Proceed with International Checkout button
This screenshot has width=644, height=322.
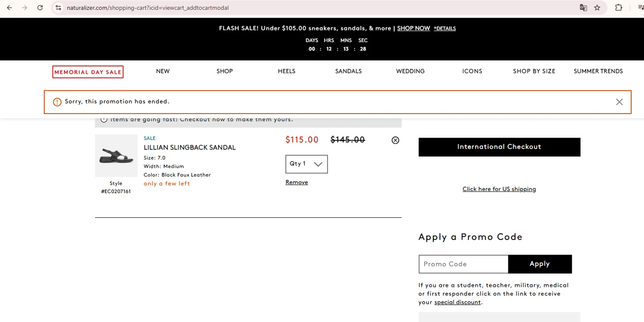(x=499, y=147)
